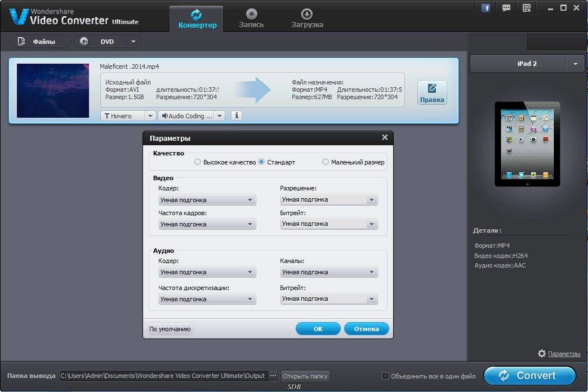
Task: Click OK in Параметры dialog
Action: (x=318, y=328)
